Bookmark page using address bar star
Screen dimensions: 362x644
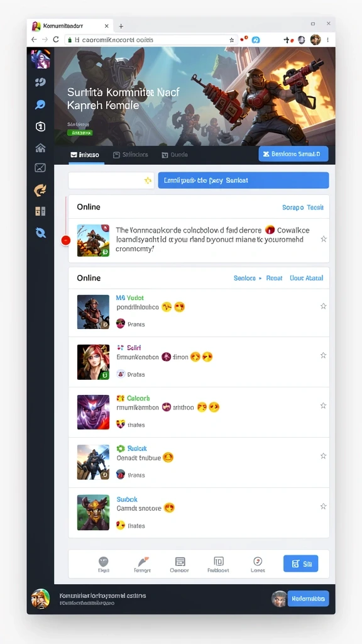pos(231,40)
